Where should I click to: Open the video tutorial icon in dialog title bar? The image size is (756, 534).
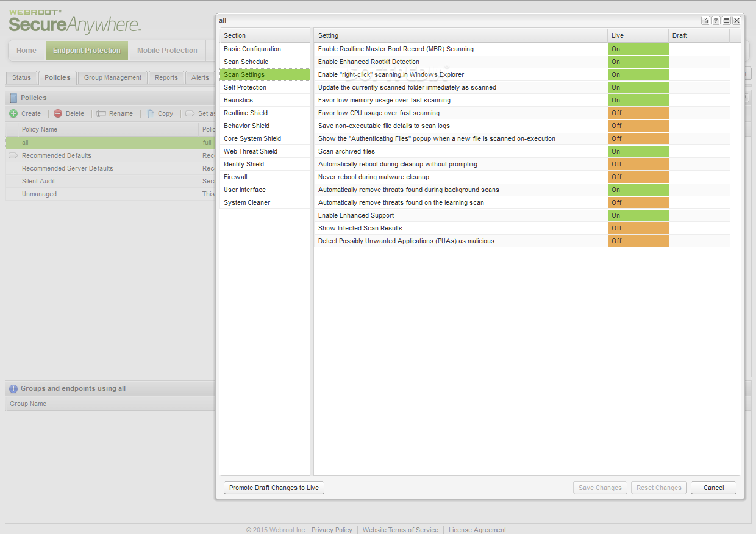coord(705,20)
